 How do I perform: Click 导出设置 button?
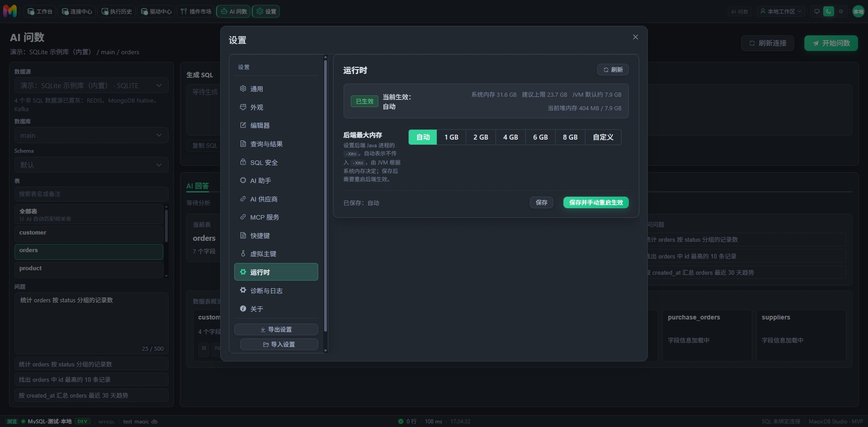pos(276,329)
